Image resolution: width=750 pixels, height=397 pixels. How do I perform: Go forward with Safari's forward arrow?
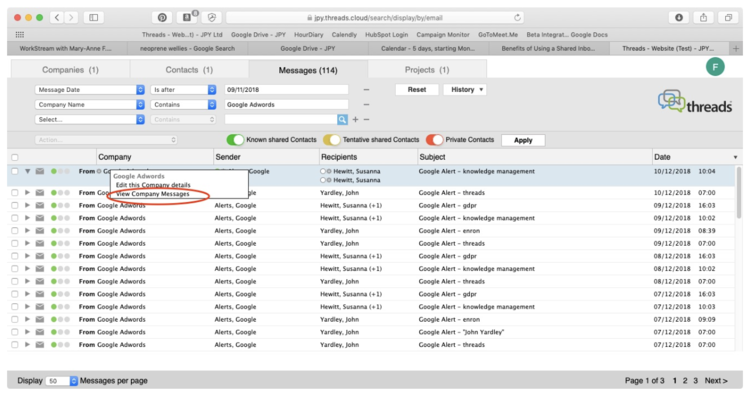tap(71, 18)
